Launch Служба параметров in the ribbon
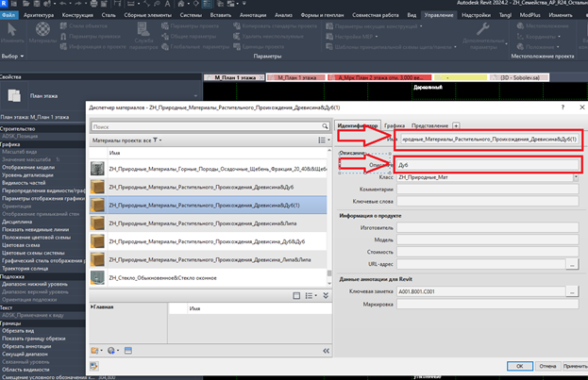This screenshot has height=380, width=588. [143, 37]
